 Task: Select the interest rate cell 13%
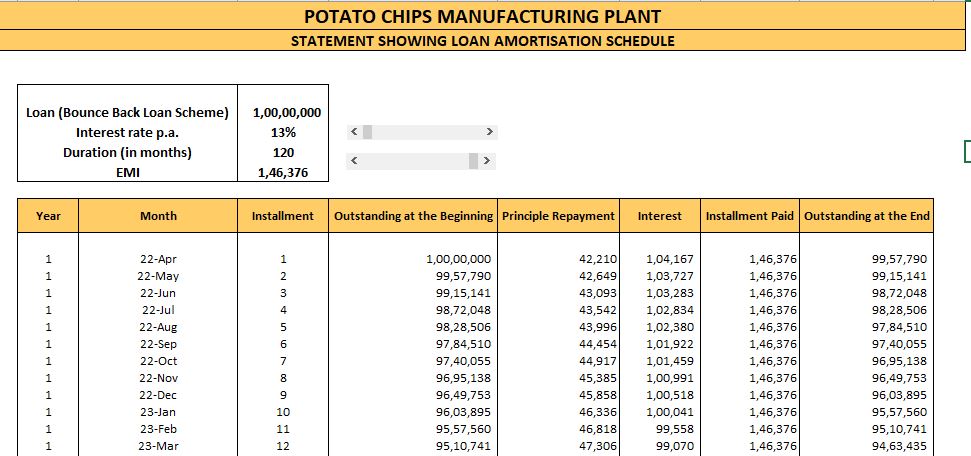click(x=283, y=133)
